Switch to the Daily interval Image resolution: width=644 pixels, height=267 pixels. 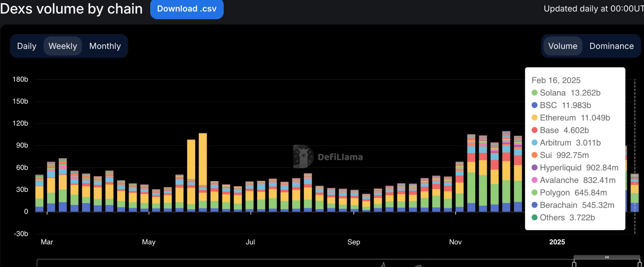(27, 46)
